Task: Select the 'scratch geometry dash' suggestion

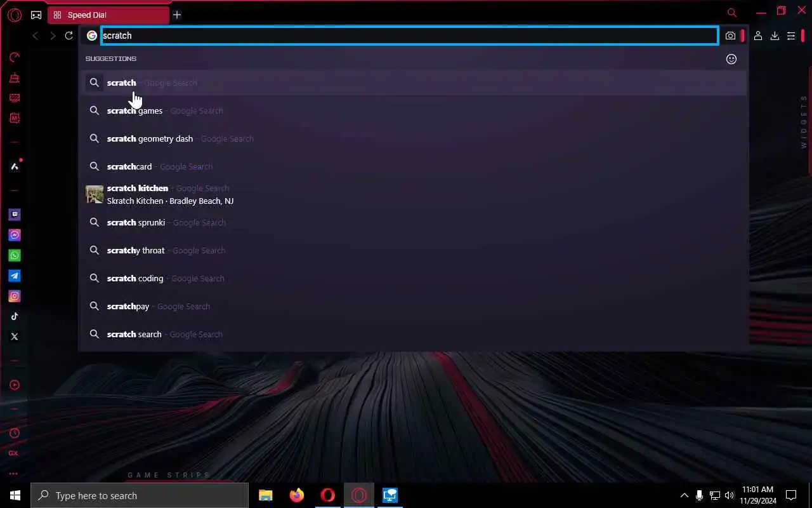Action: pos(414,138)
